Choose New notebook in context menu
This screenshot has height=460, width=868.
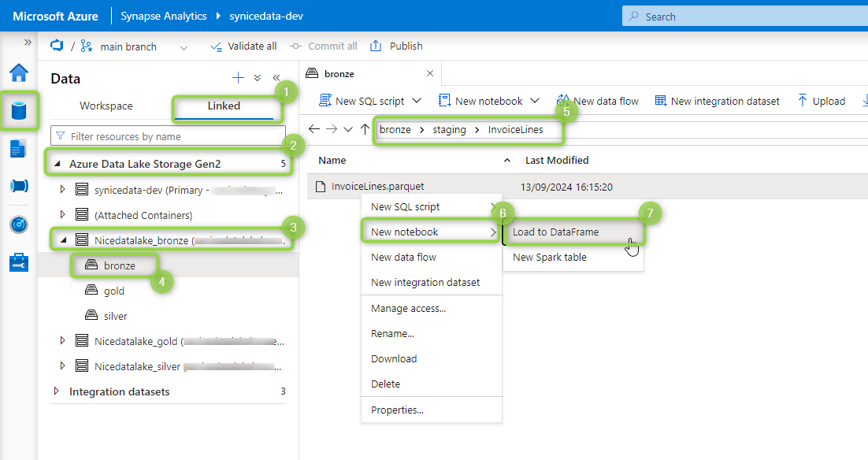click(x=431, y=232)
